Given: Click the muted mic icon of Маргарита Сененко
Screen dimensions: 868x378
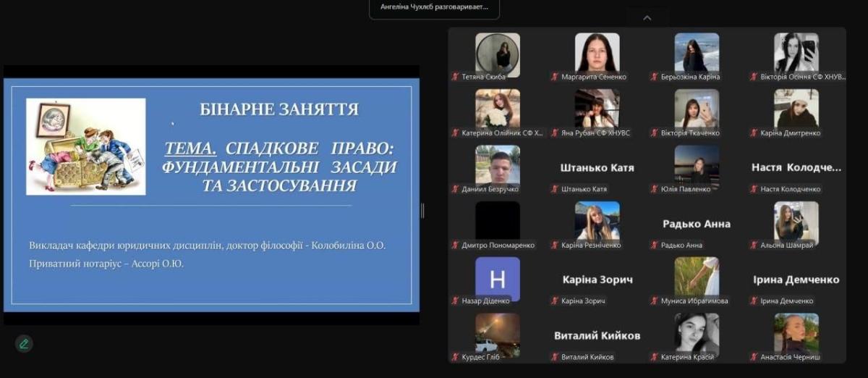Looking at the screenshot, I should pos(556,77).
